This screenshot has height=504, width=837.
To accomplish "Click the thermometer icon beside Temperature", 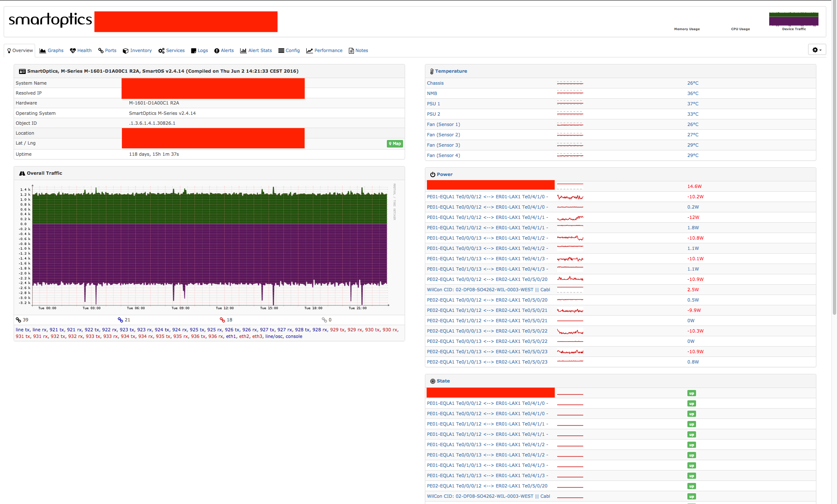I will 432,71.
